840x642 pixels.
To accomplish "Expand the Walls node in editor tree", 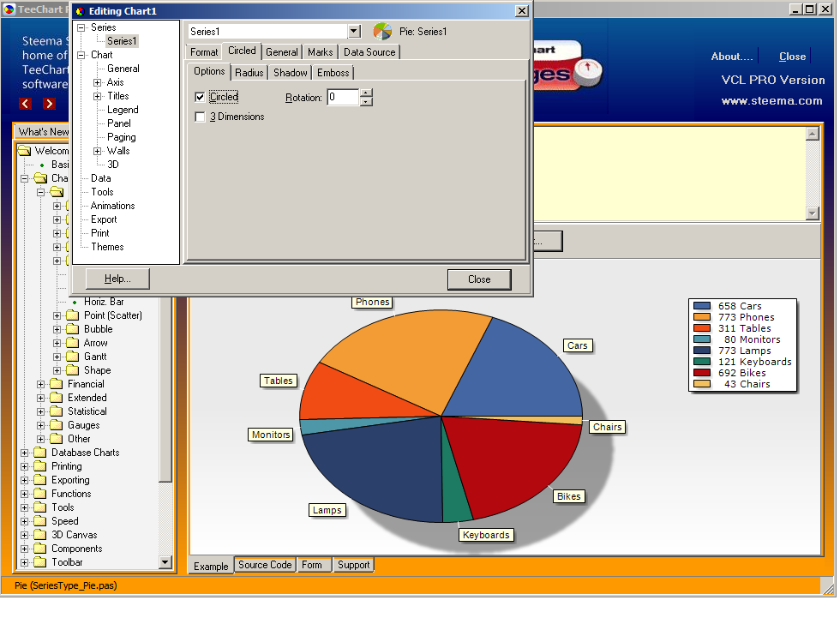I will (97, 151).
